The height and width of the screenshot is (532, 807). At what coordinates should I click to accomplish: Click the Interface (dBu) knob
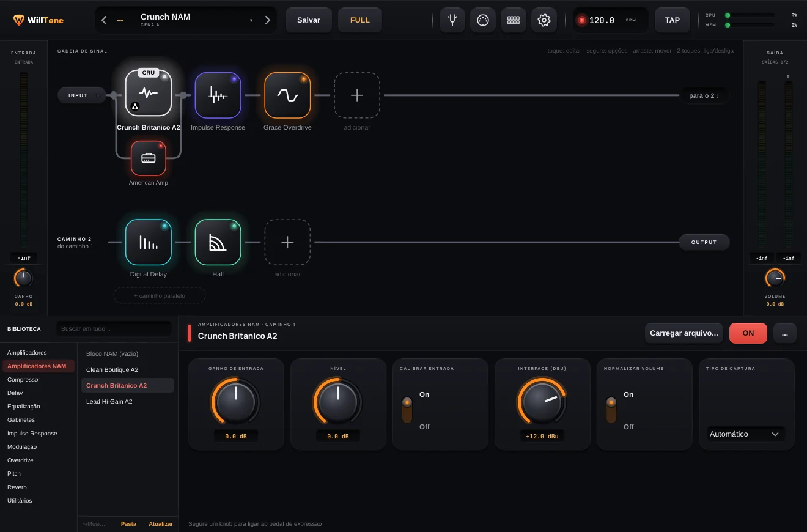point(542,401)
